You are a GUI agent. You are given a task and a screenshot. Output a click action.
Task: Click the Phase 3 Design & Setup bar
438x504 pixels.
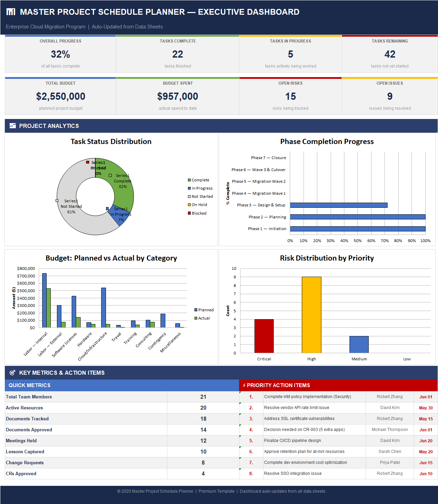pyautogui.click(x=339, y=205)
